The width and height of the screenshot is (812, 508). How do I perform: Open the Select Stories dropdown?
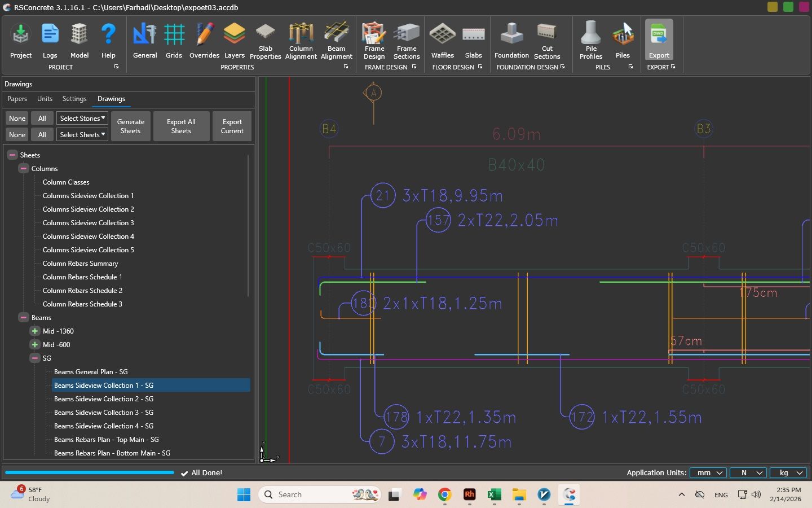click(82, 119)
